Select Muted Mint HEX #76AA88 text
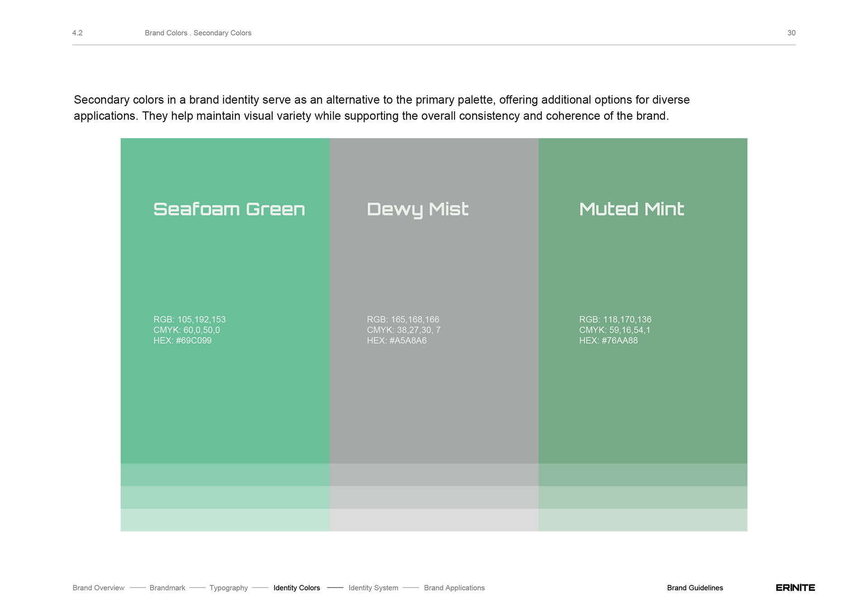The image size is (868, 612). pos(608,341)
